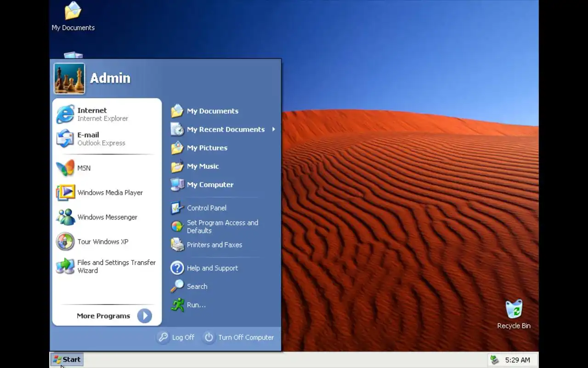Click the Tour Windows XP text label
Viewport: 588px width, 368px height.
103,241
